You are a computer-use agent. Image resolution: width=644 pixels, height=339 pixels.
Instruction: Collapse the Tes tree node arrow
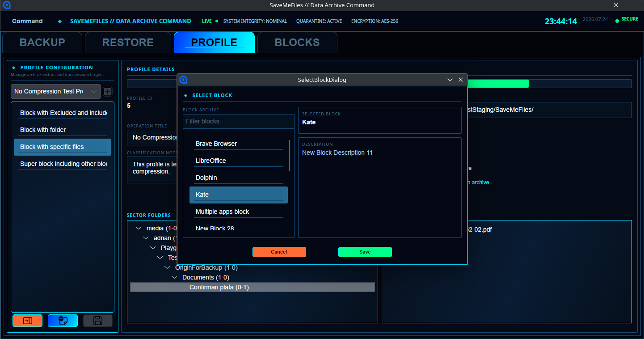click(160, 258)
